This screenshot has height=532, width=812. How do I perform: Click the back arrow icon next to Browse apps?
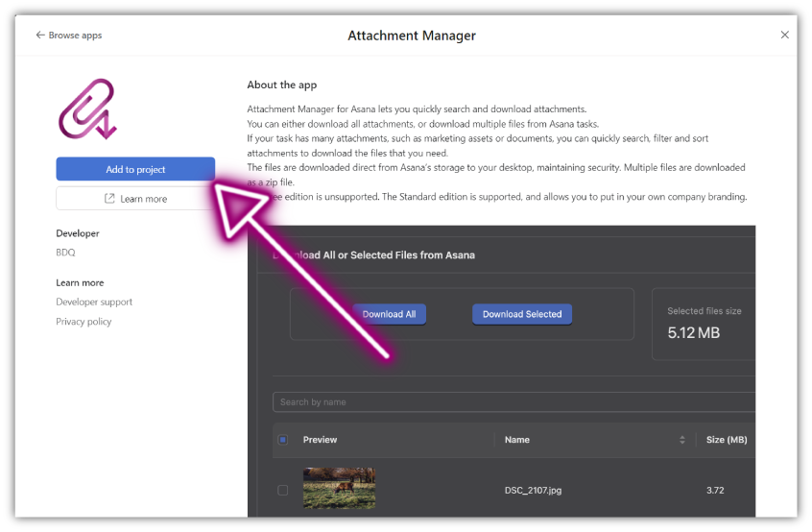click(40, 35)
